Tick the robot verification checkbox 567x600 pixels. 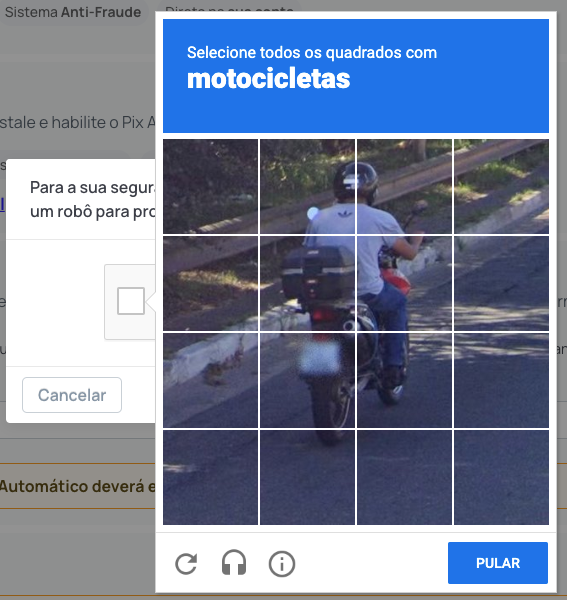[131, 301]
